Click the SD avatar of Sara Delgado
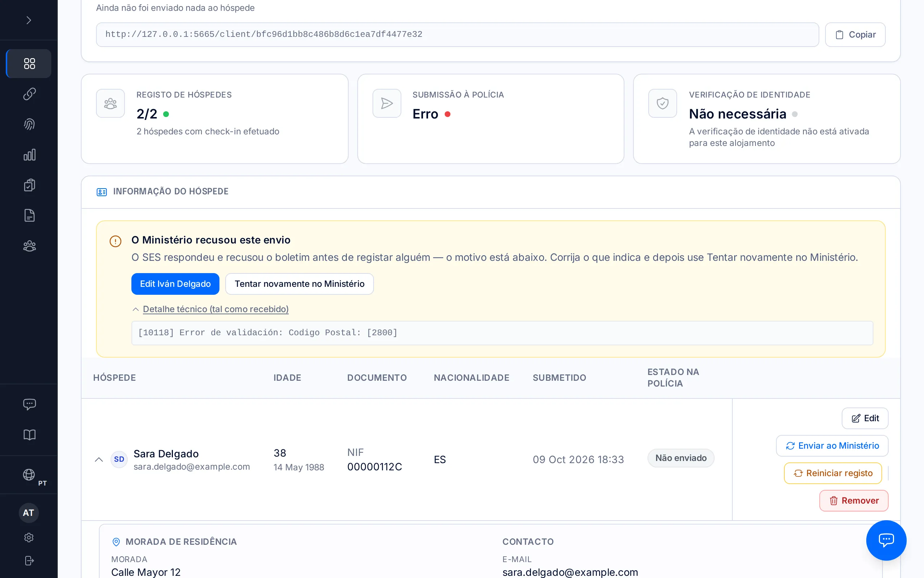 coord(119,459)
